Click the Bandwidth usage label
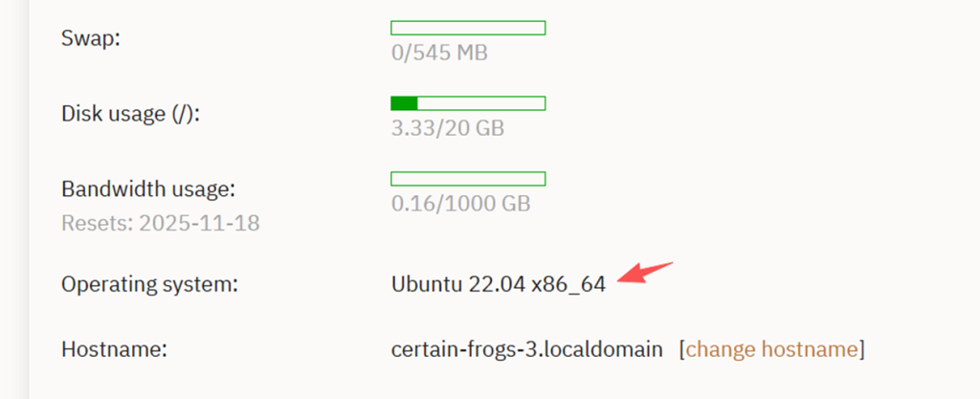The width and height of the screenshot is (980, 399). 147,188
